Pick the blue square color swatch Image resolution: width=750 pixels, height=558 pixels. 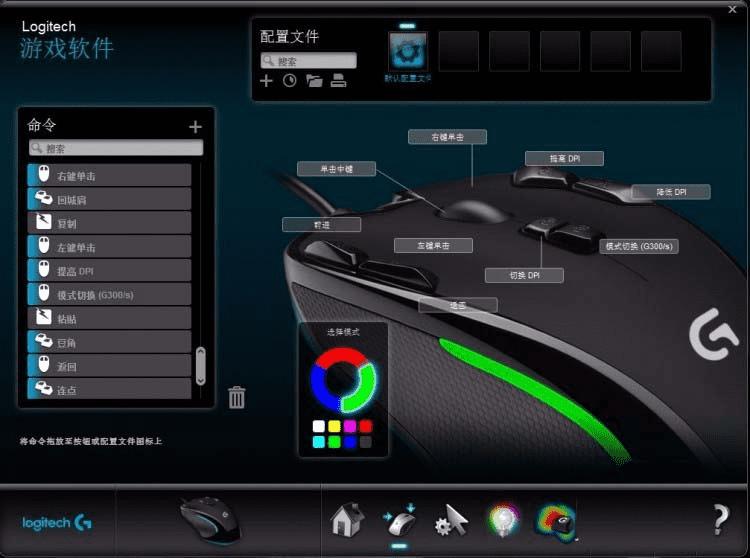click(350, 441)
